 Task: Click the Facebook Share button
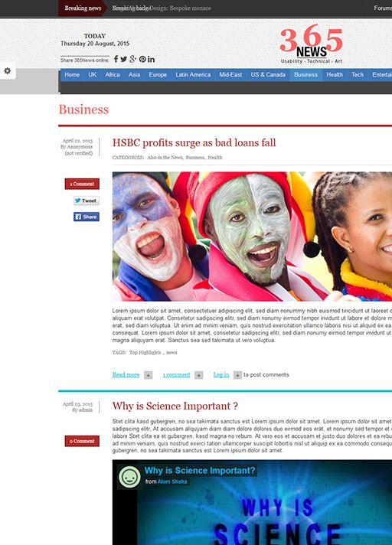click(x=87, y=217)
